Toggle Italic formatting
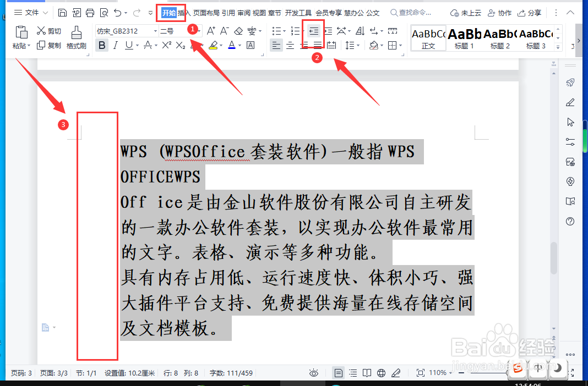This screenshot has width=588, height=386. click(116, 45)
